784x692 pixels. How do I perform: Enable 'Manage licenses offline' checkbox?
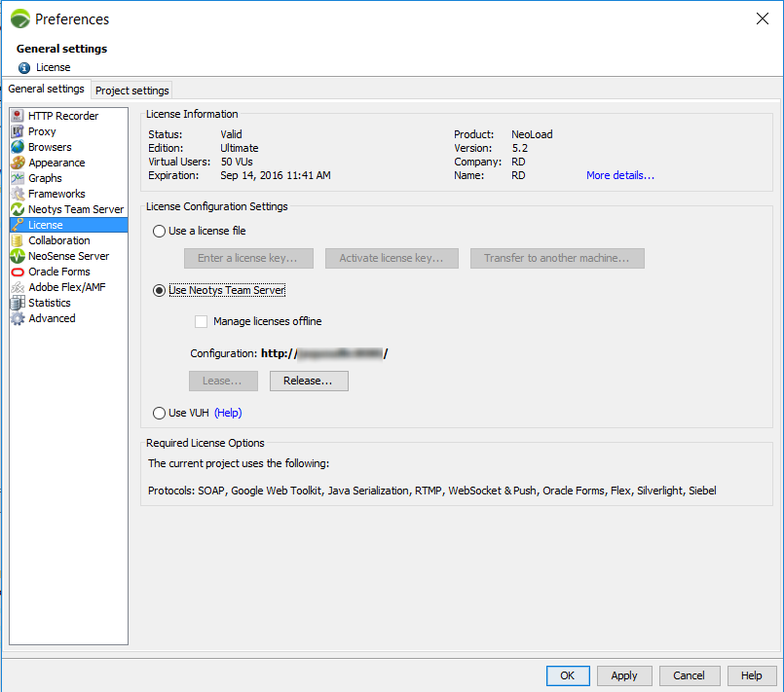pos(202,321)
